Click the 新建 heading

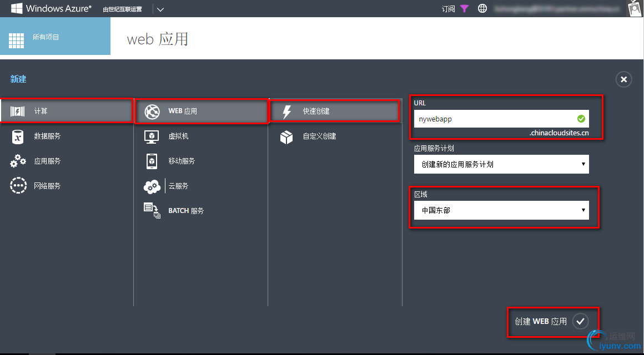tap(18, 79)
